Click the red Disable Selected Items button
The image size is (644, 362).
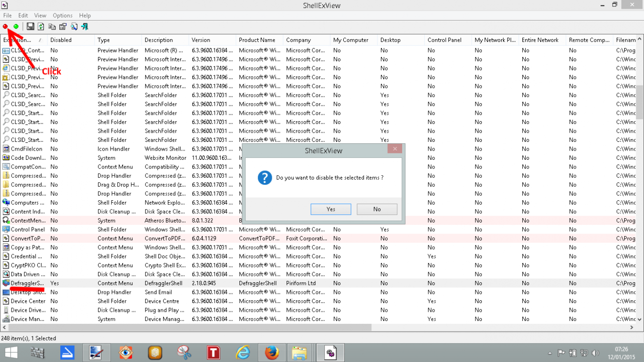[x=5, y=27]
